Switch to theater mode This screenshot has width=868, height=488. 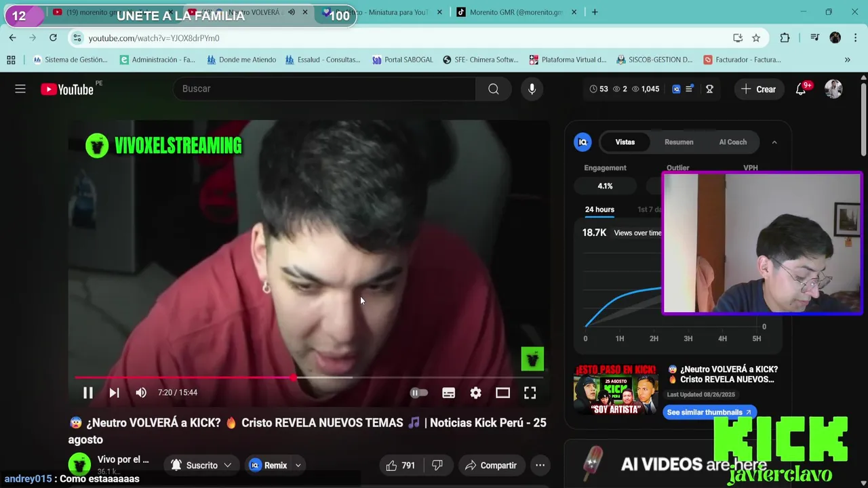[502, 392]
